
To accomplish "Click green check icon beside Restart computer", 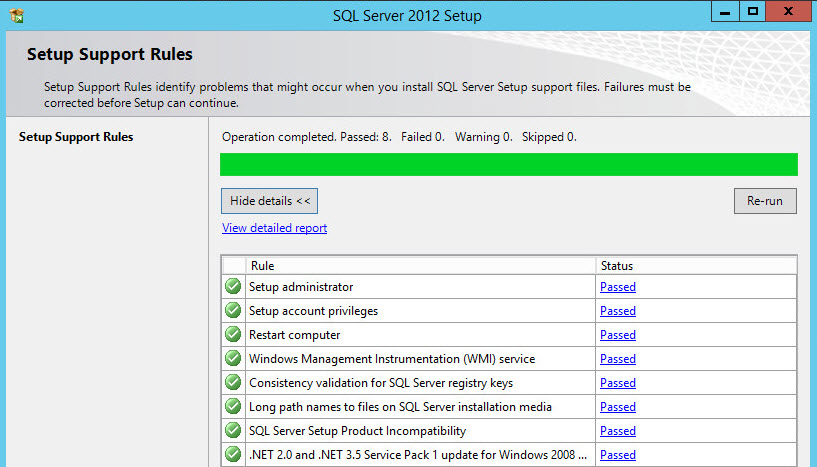I will click(x=233, y=335).
